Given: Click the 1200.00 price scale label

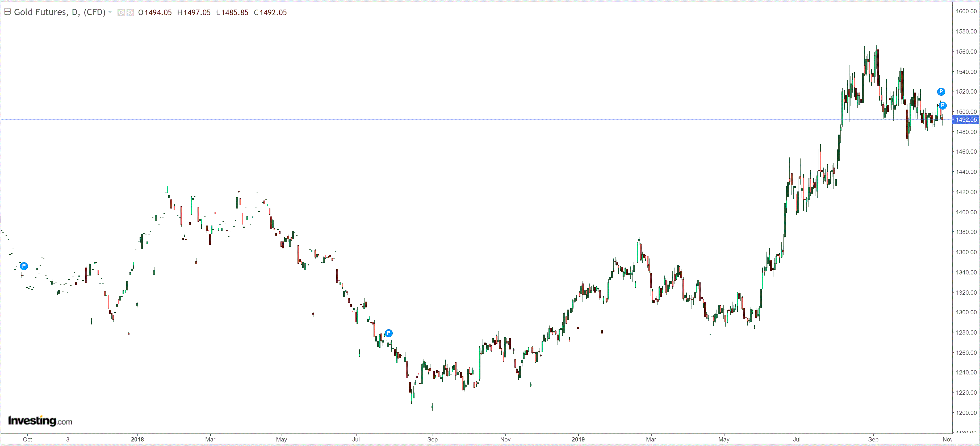Looking at the screenshot, I should coord(966,412).
